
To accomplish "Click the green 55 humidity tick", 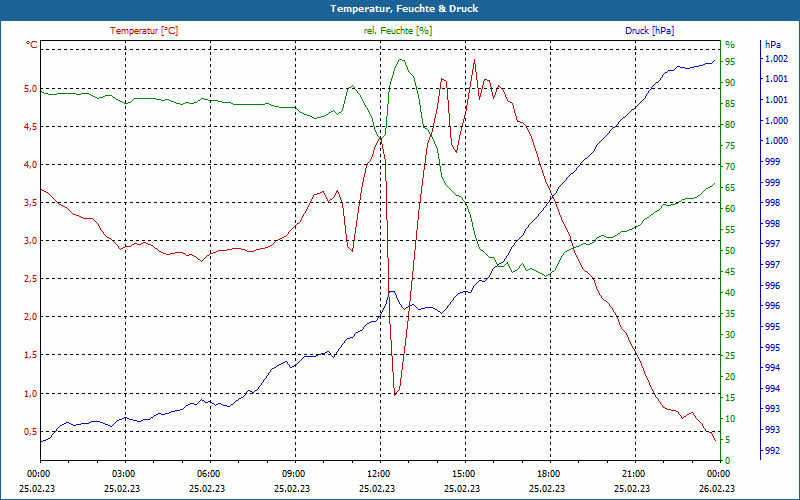I will pos(730,230).
